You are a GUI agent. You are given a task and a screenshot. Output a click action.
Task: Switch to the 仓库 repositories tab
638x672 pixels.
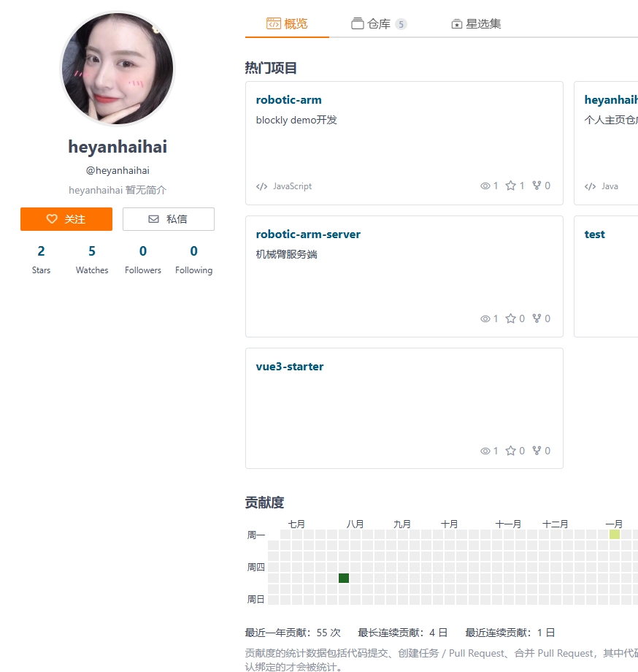pos(379,23)
